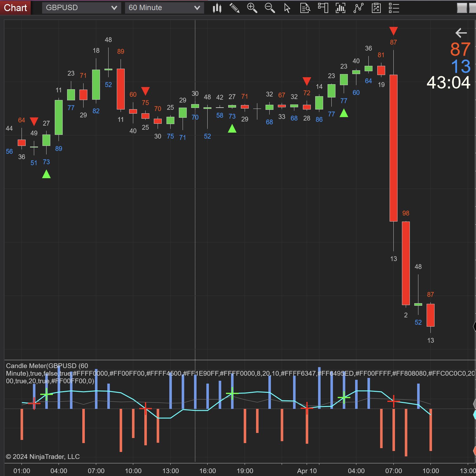Open the 60 Minute interval dropdown
The height and width of the screenshot is (476, 476).
point(164,8)
